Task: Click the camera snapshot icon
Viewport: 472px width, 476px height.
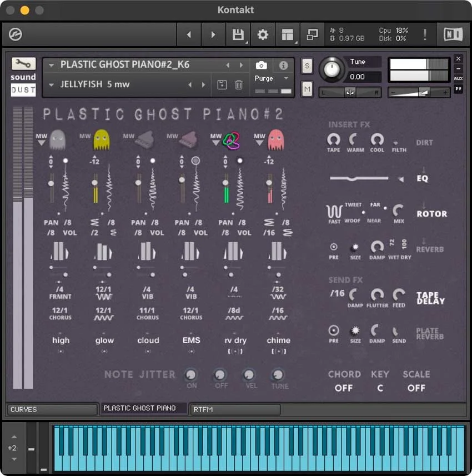Action: [261, 66]
